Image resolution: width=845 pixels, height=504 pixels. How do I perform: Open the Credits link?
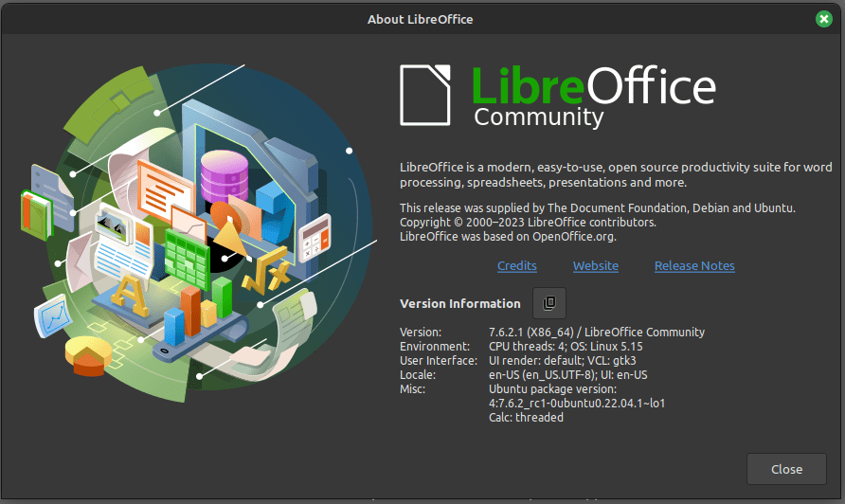(x=517, y=266)
